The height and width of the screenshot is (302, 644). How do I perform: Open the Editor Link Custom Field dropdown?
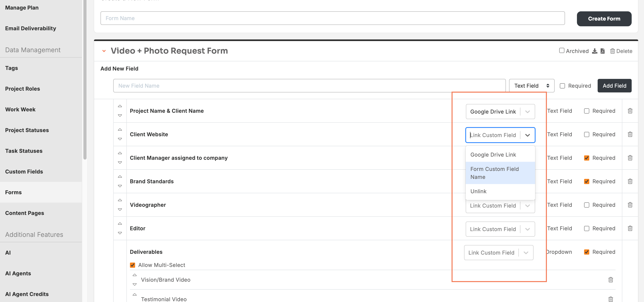click(x=500, y=229)
